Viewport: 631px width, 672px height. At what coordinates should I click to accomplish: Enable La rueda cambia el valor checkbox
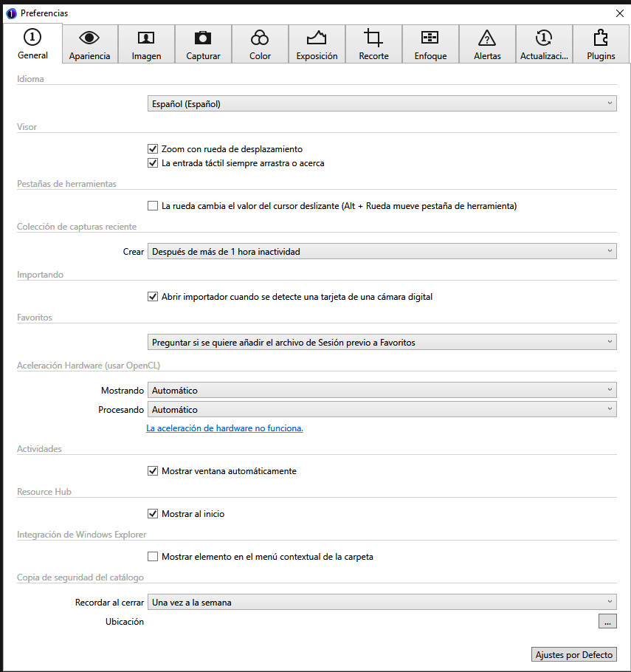coord(154,206)
